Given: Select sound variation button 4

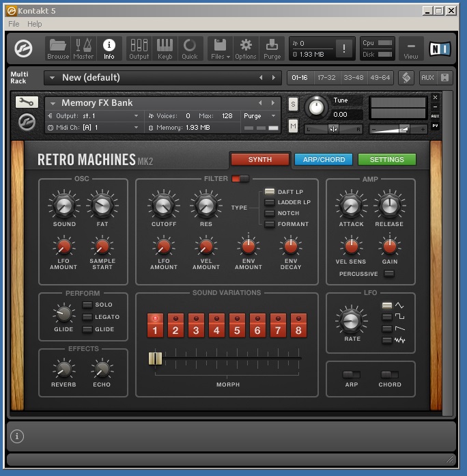Looking at the screenshot, I should point(216,326).
